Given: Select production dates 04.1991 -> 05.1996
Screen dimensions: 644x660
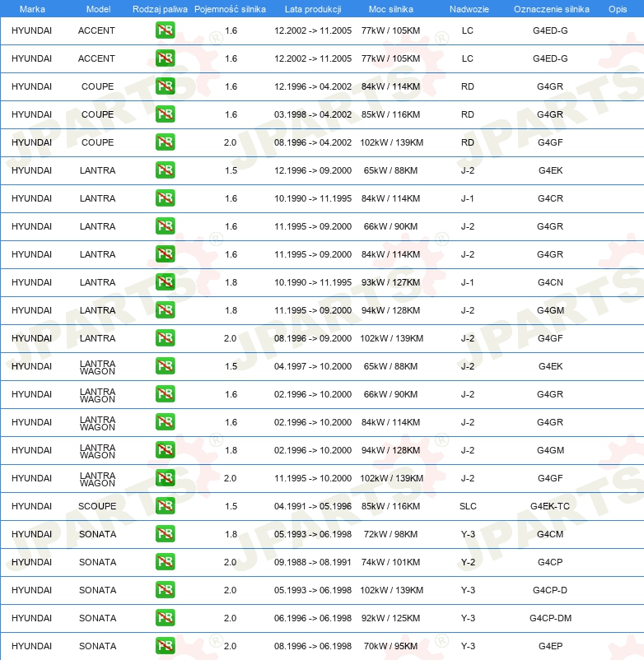Looking at the screenshot, I should coord(313,506).
